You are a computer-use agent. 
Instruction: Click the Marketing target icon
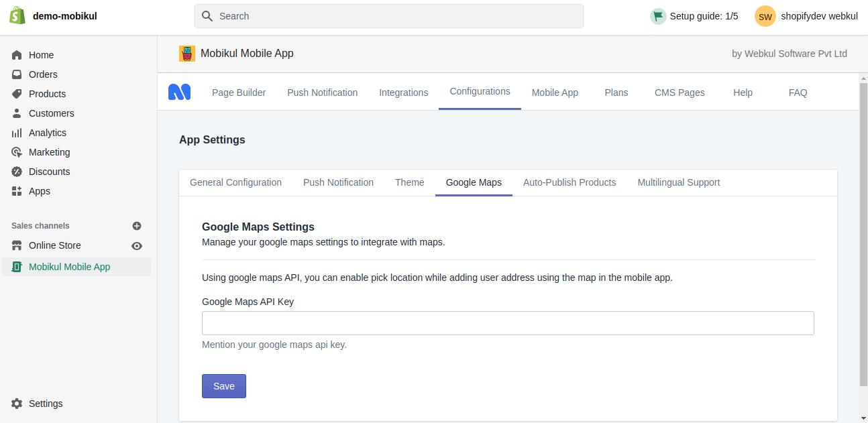click(x=17, y=152)
